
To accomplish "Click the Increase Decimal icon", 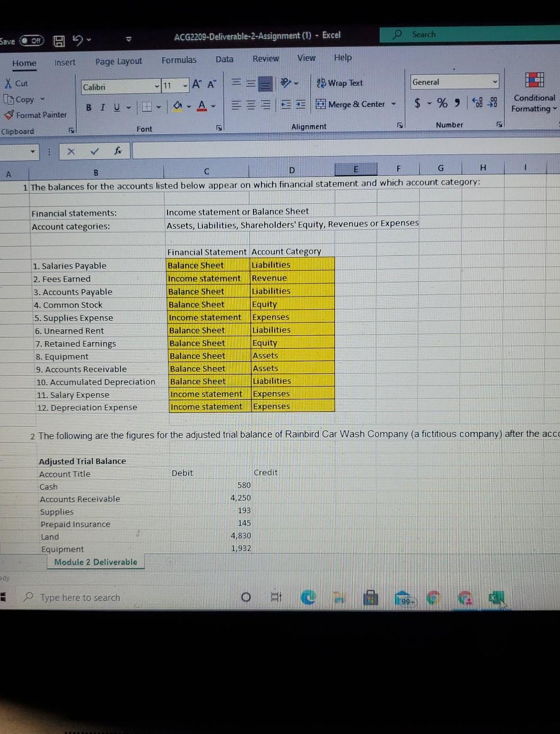I will click(478, 103).
